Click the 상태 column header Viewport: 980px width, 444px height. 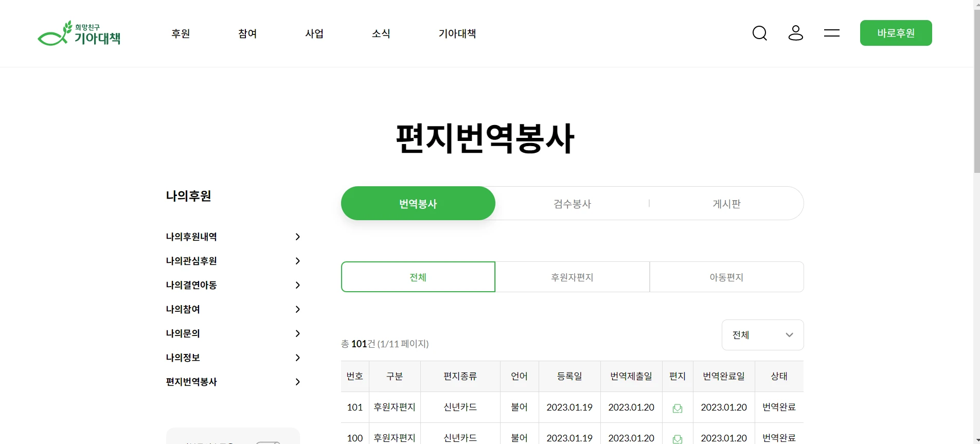[779, 376]
